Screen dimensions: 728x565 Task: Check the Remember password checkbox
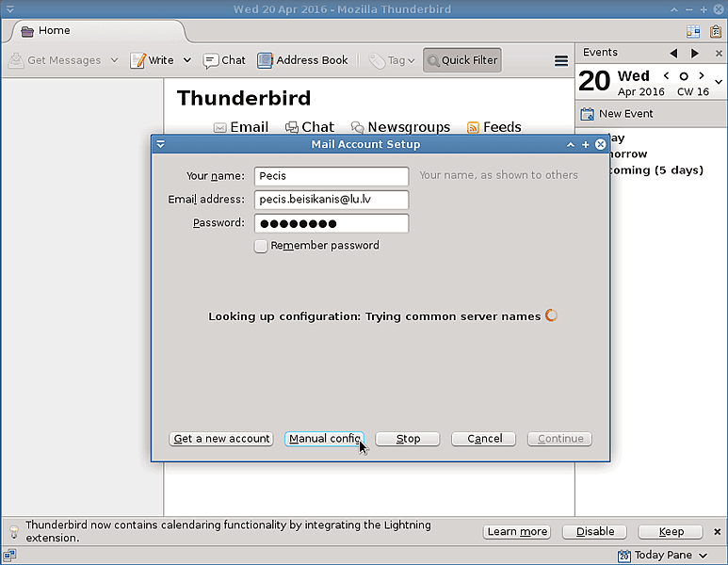point(261,246)
